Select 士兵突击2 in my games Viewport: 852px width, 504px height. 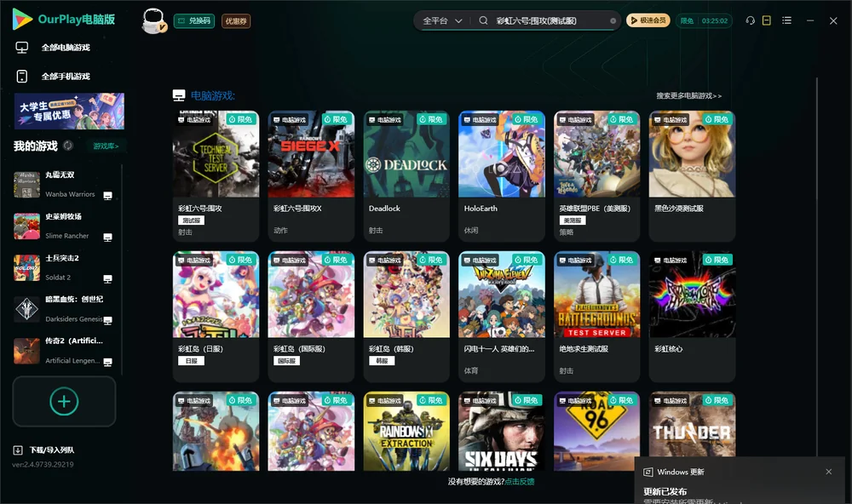[x=63, y=268]
